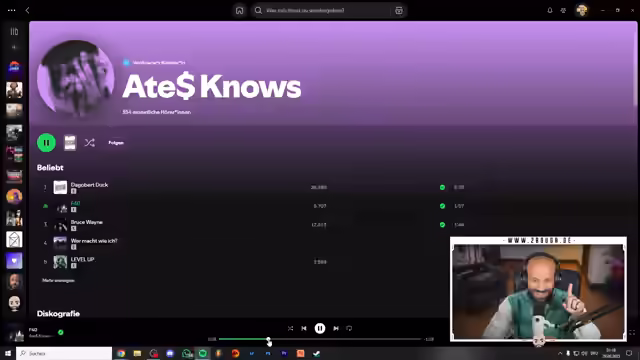This screenshot has width=640, height=360.
Task: Toggle saved checkmark for F40 row
Action: pyautogui.click(x=442, y=206)
